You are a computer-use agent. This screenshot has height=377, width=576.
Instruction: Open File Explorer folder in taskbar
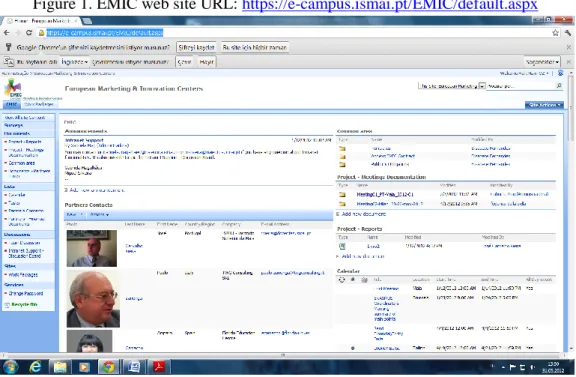[60, 367]
